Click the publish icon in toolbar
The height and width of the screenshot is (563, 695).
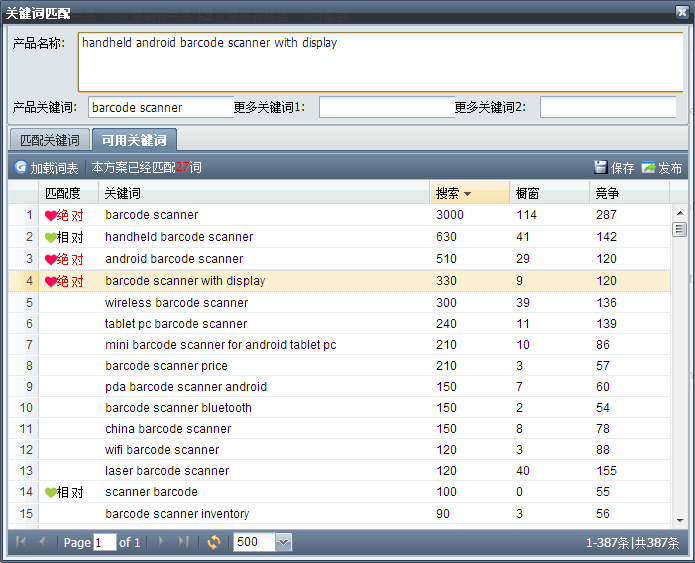point(648,168)
